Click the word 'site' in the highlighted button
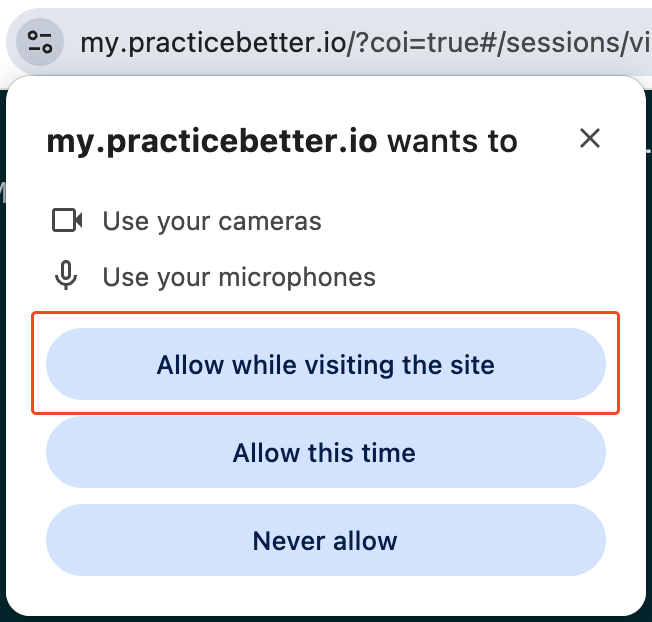652x622 pixels. tap(473, 365)
